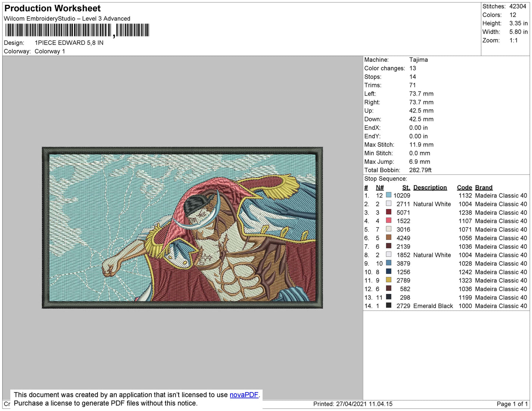
Task: Click code '1132' in the stop sequence
Action: pos(465,195)
